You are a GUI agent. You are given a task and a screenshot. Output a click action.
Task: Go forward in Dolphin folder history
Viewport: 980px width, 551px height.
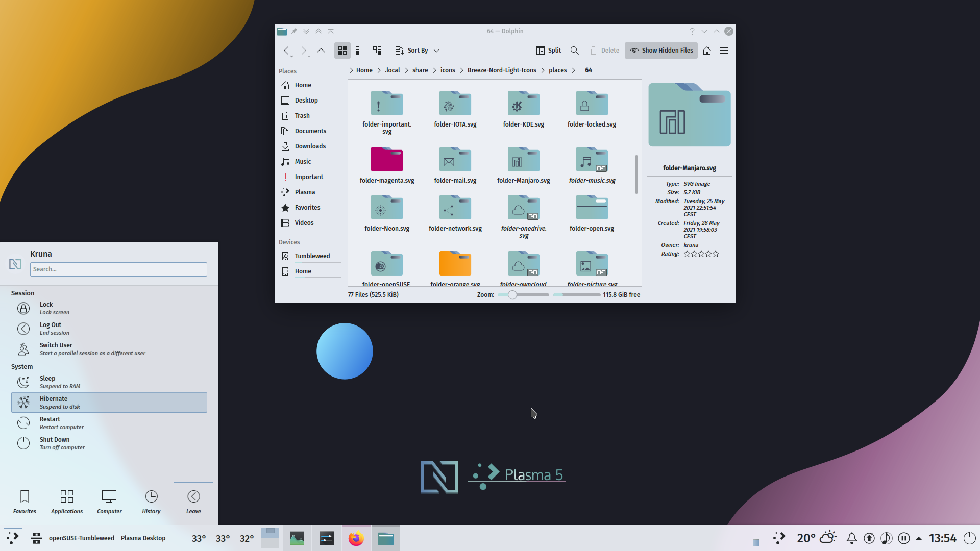tap(304, 51)
